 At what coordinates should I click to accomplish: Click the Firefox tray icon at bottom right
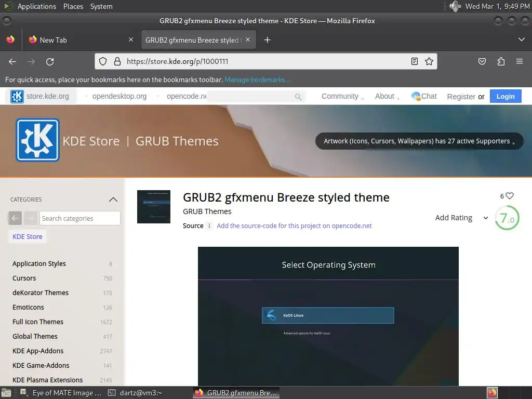pos(492,393)
